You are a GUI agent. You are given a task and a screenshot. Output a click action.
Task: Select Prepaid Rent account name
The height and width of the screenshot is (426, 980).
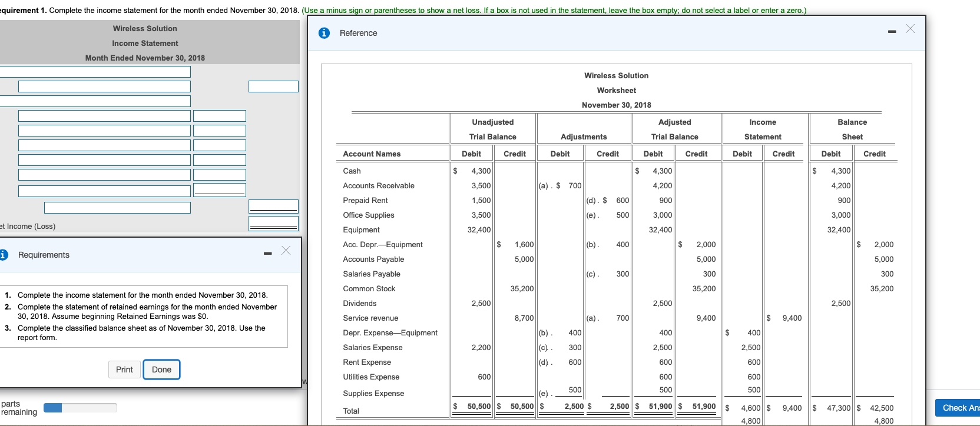[365, 201]
